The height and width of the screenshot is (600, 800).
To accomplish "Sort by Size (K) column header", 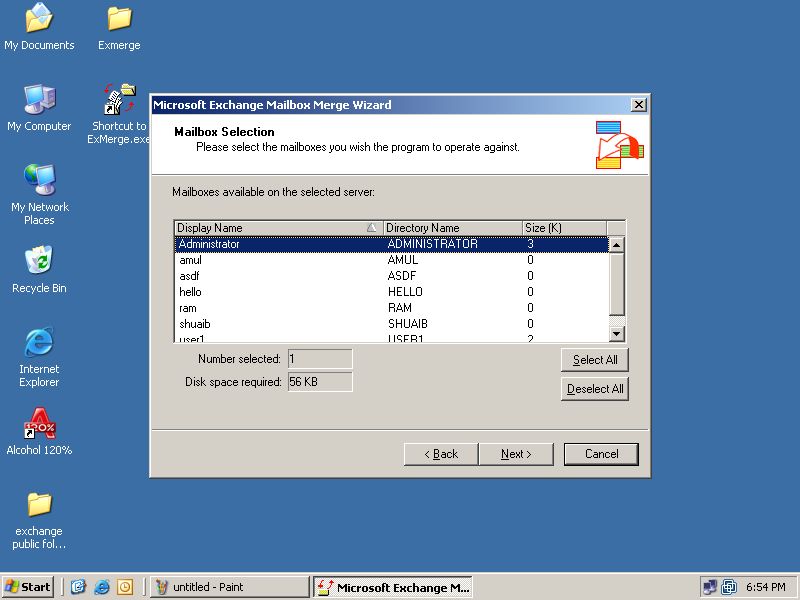I will click(565, 228).
